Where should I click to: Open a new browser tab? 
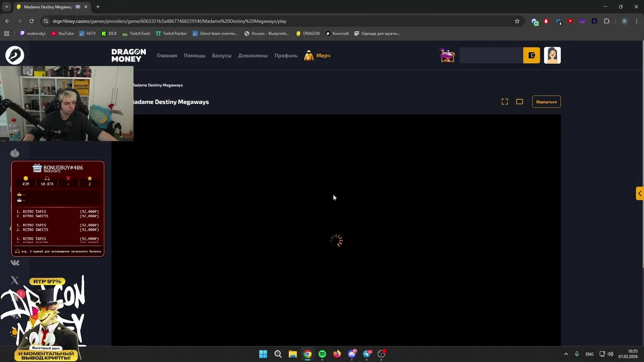point(98,7)
